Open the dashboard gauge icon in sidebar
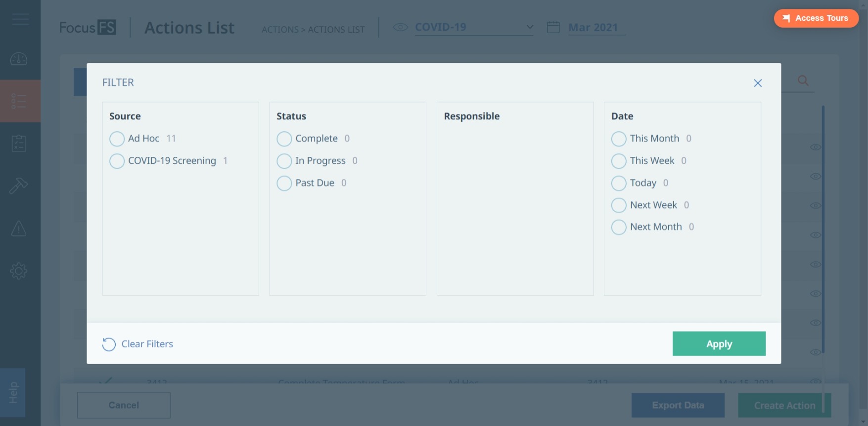Screen dimensions: 868x426 pyautogui.click(x=19, y=59)
